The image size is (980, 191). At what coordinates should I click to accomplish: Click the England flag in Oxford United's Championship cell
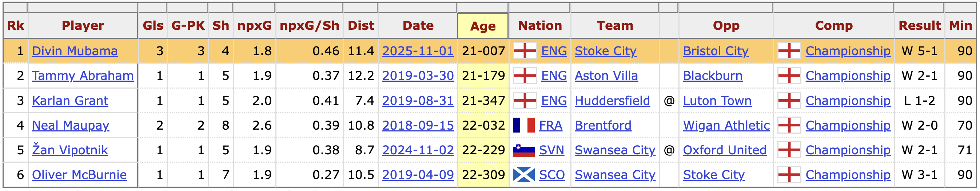coord(789,150)
